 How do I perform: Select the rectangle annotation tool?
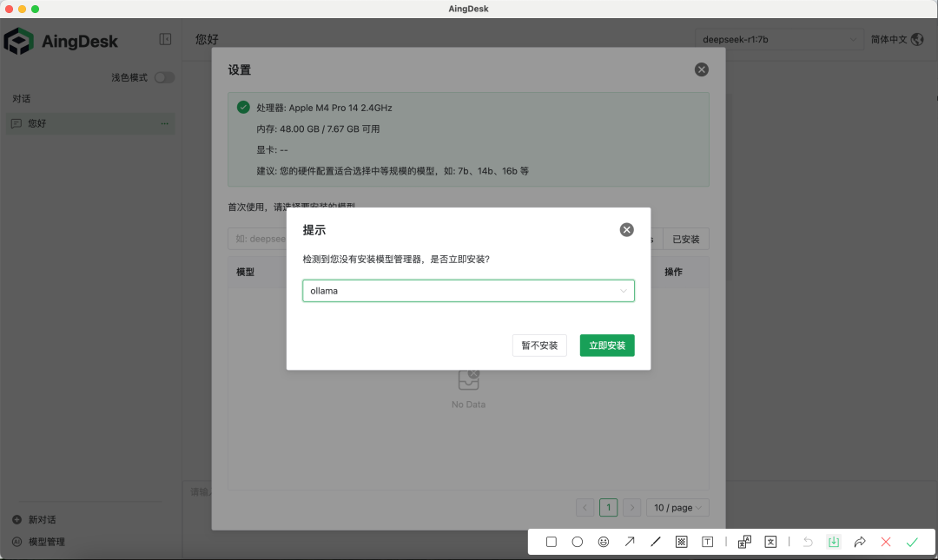click(x=552, y=542)
